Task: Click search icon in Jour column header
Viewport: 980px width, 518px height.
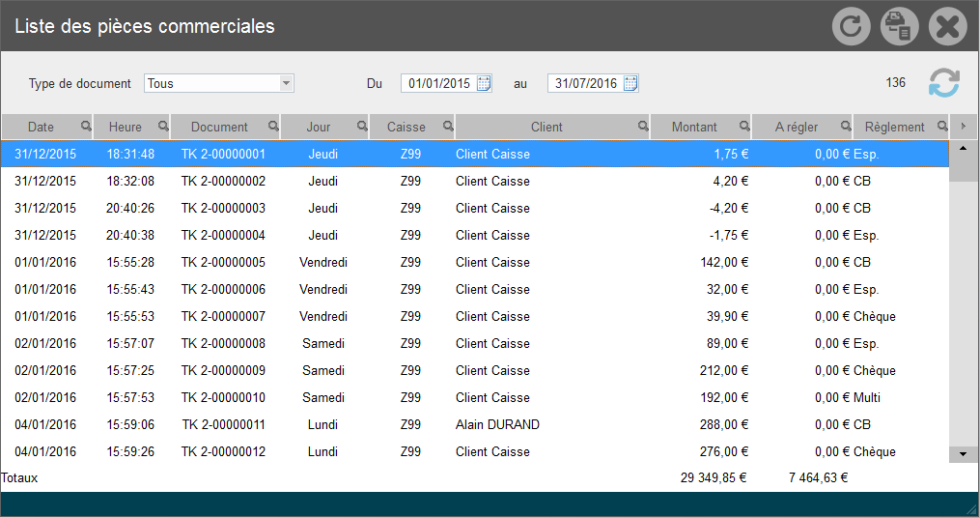Action: click(x=362, y=127)
